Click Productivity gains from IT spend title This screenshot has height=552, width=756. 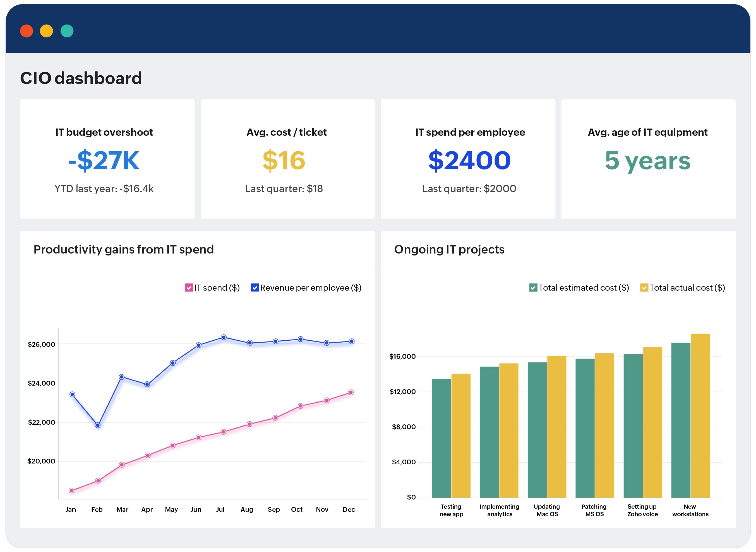(x=124, y=250)
